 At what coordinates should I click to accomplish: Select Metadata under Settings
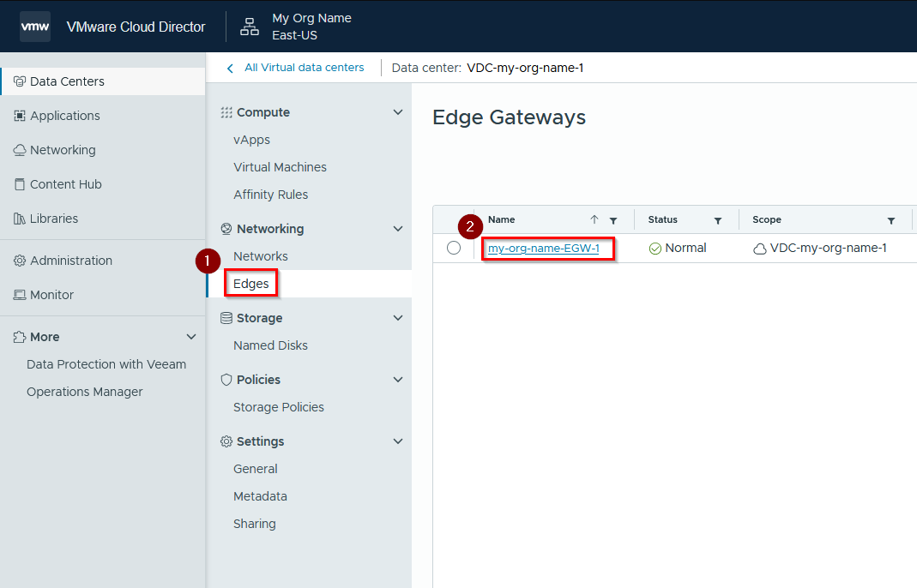pyautogui.click(x=260, y=496)
